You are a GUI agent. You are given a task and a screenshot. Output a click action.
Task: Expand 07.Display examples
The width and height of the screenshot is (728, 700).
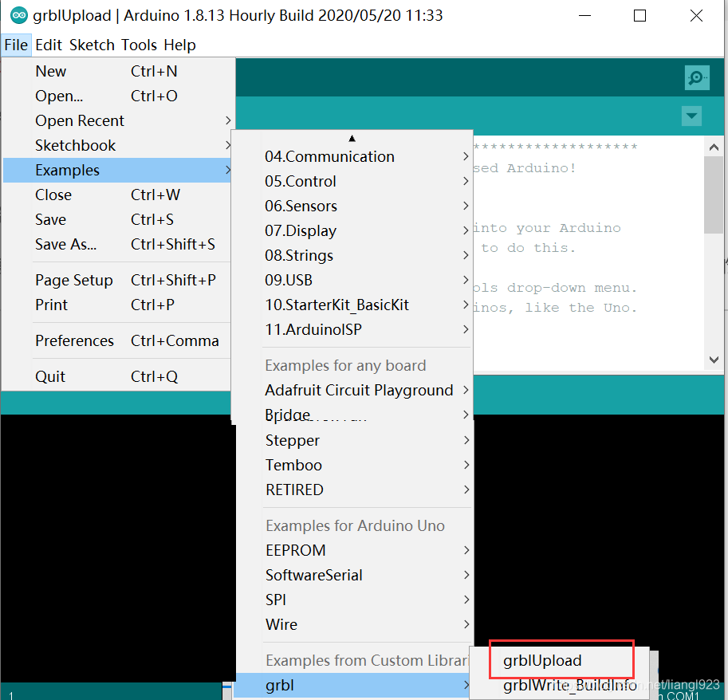click(x=353, y=230)
